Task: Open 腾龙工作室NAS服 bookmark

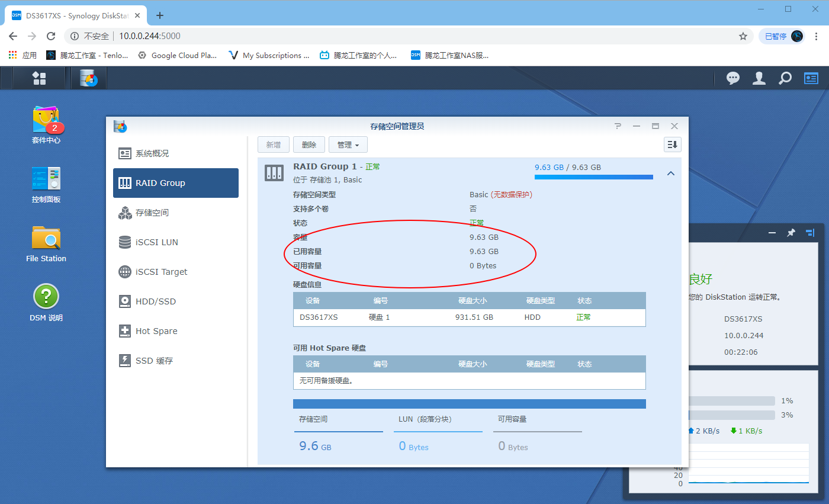Action: pyautogui.click(x=450, y=55)
